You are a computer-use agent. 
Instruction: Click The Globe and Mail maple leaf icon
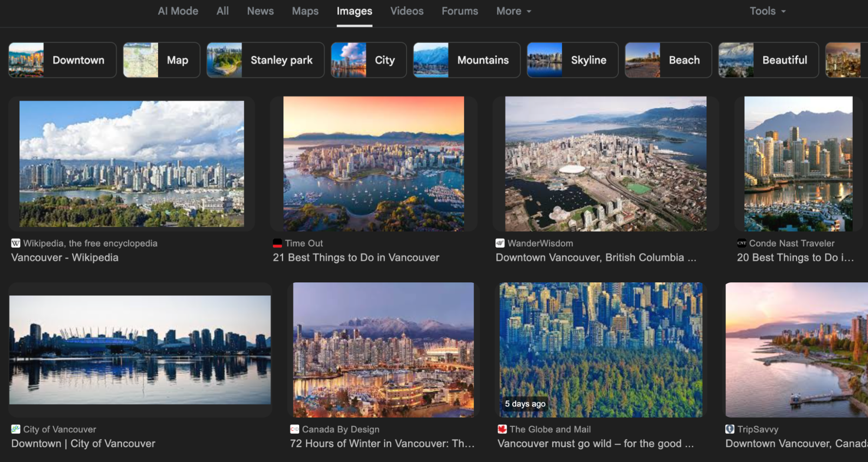502,429
